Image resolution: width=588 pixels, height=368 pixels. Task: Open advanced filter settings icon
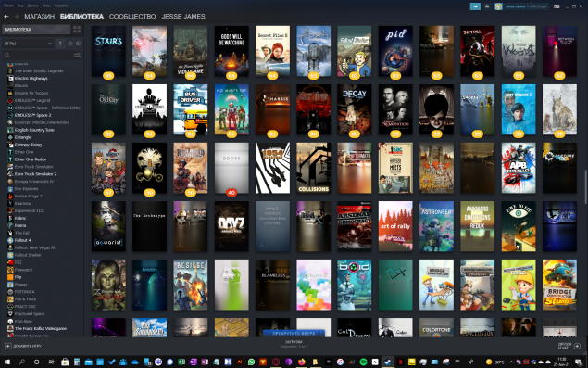pyautogui.click(x=77, y=56)
